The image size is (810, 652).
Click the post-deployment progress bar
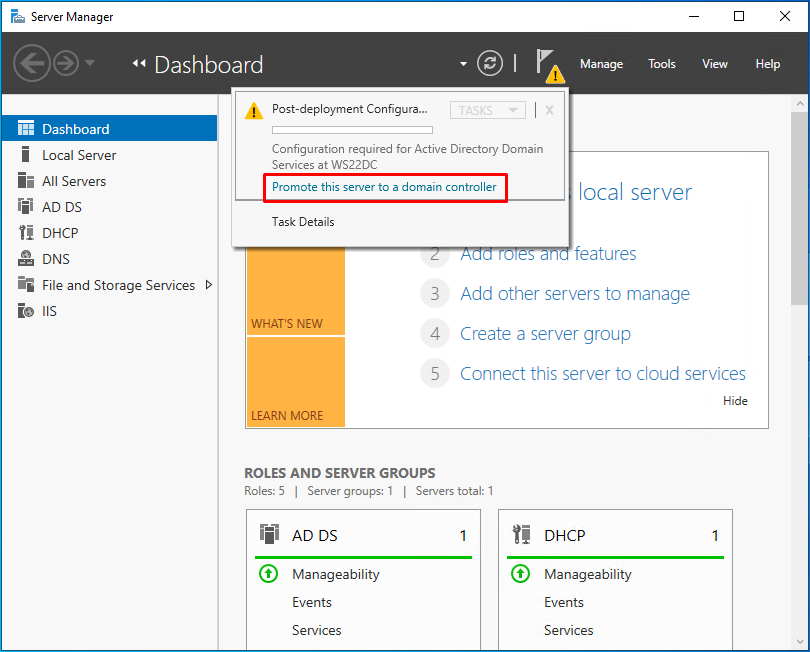pyautogui.click(x=352, y=130)
